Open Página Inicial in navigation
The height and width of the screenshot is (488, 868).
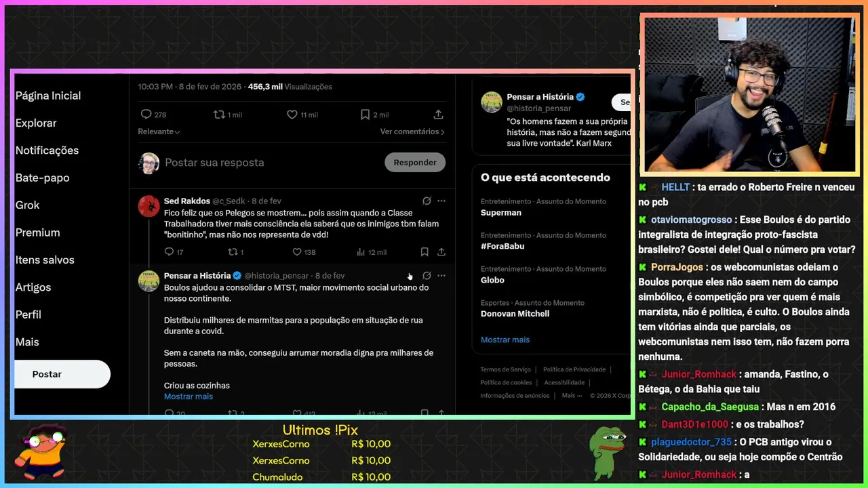tap(48, 96)
